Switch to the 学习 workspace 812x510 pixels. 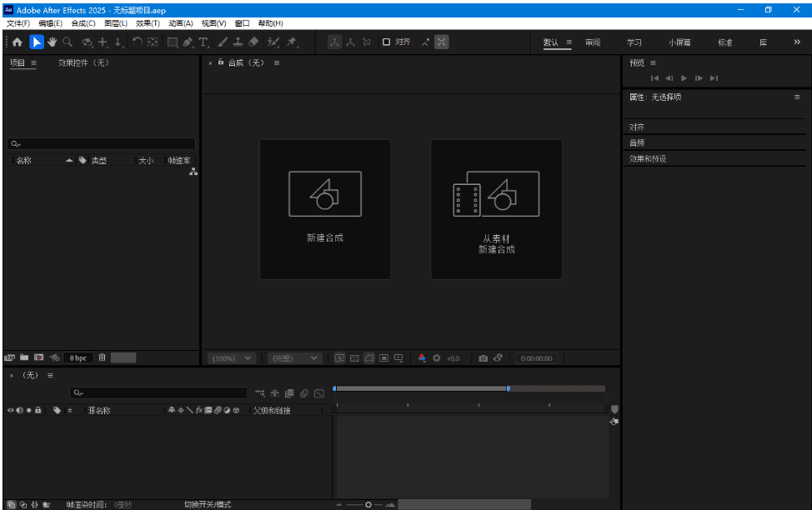[x=634, y=42]
